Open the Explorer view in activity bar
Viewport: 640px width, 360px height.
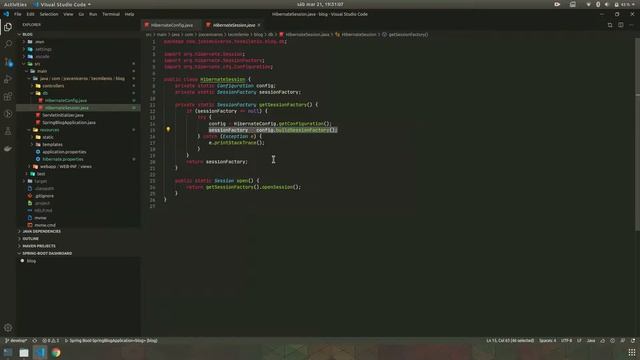8,27
